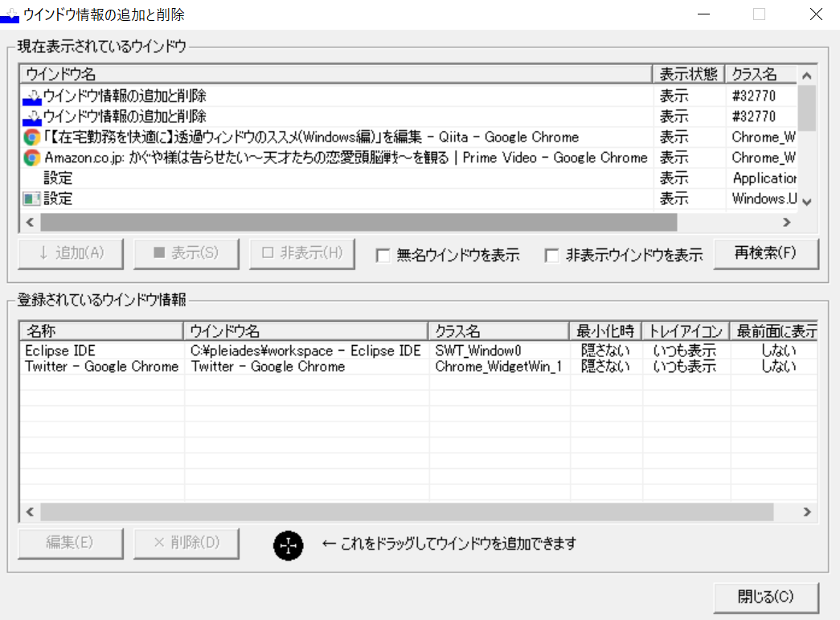Select the second ウインドウ情報の追加と削除 row
Screen dimensions: 840x620
click(408, 117)
